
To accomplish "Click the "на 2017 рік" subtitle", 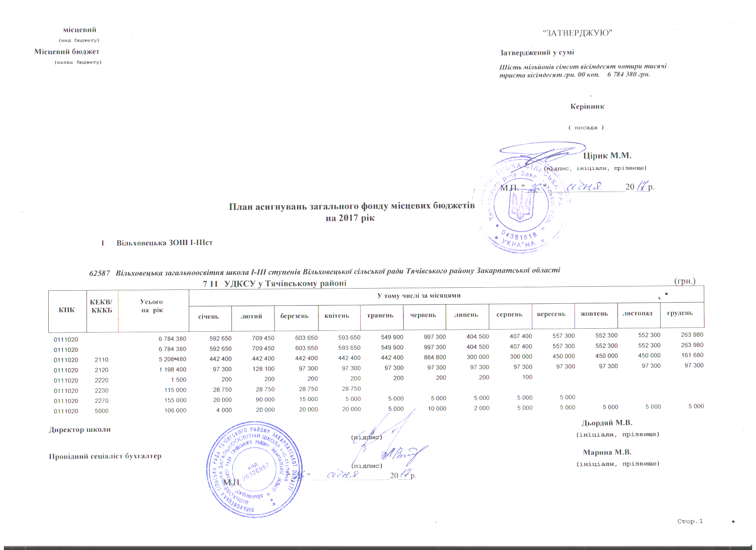I will [350, 218].
